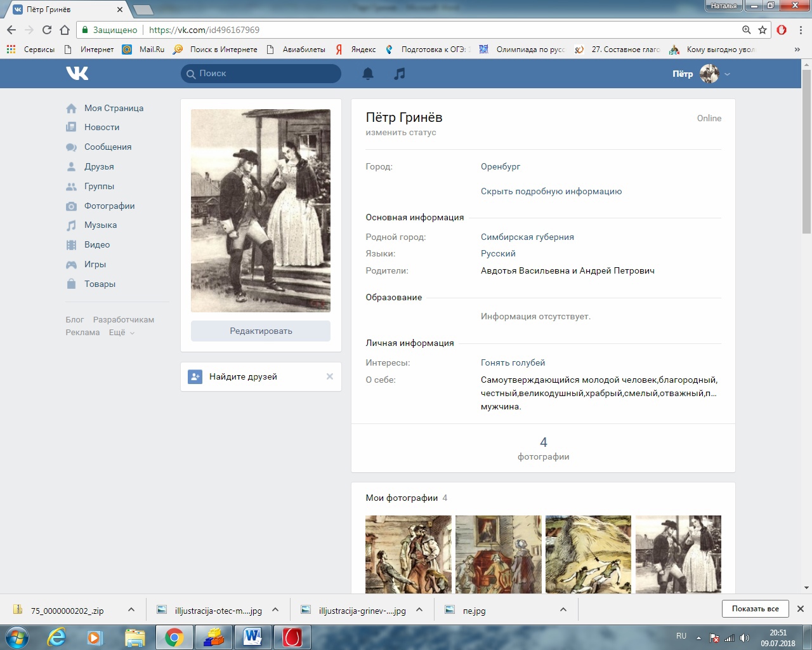This screenshot has width=812, height=650.
Task: Click the Друзья person icon
Action: point(71,167)
